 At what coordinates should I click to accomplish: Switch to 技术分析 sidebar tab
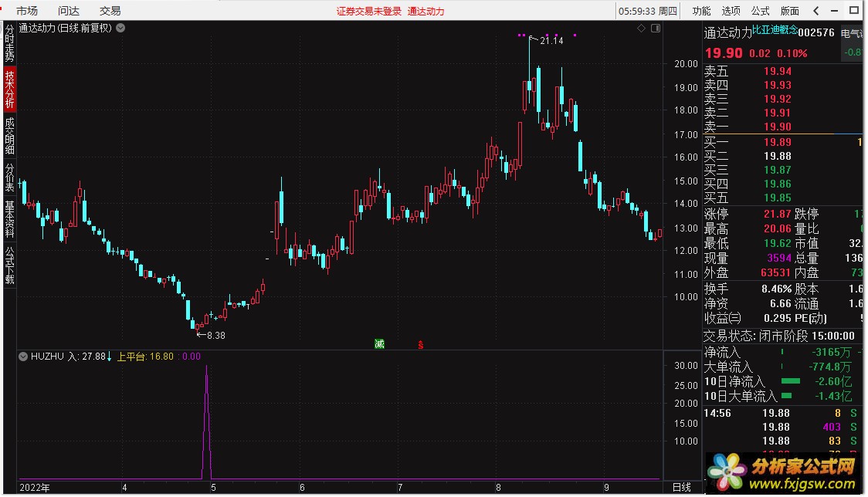pyautogui.click(x=9, y=89)
